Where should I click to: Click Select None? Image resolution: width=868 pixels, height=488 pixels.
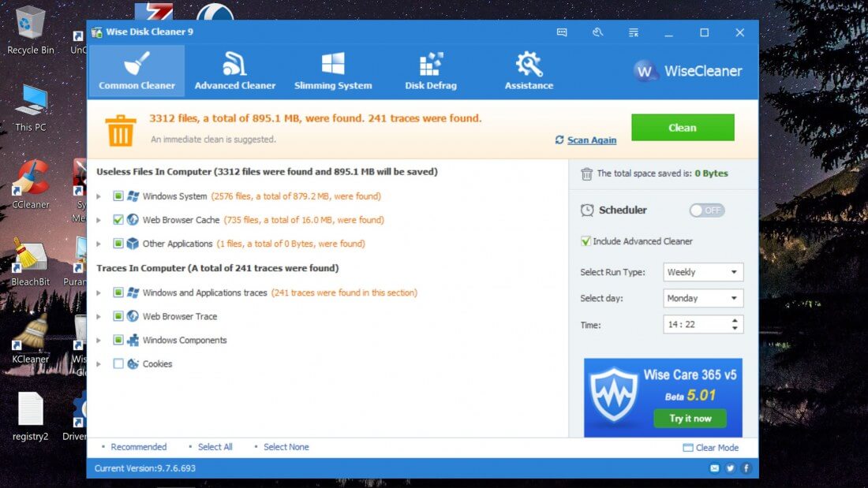pyautogui.click(x=286, y=446)
